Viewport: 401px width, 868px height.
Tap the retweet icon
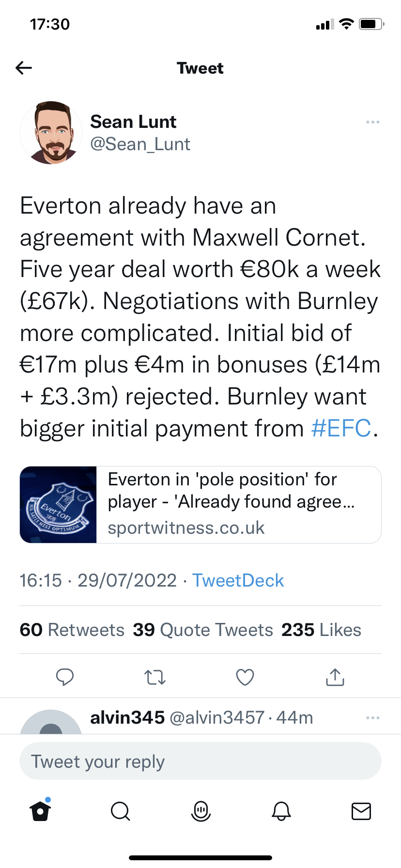(155, 677)
